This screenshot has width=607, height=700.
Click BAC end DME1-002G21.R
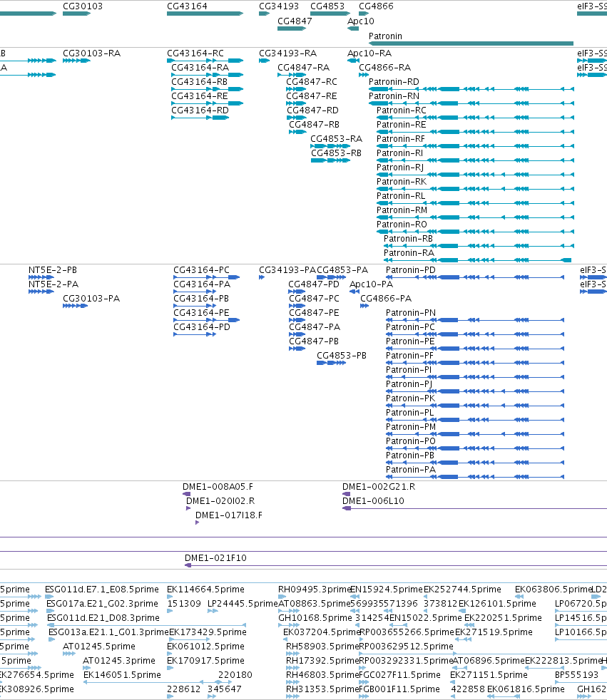[x=379, y=487]
